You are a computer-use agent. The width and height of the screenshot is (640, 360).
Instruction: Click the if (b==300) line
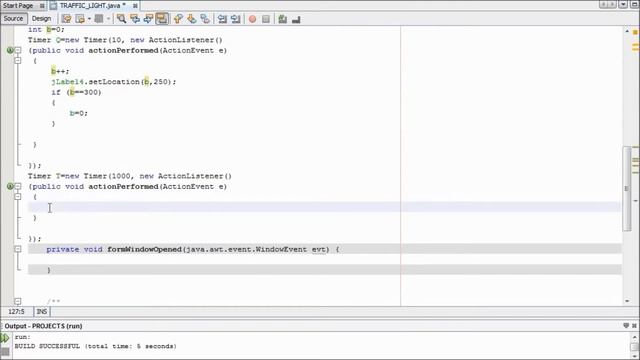[x=76, y=92]
